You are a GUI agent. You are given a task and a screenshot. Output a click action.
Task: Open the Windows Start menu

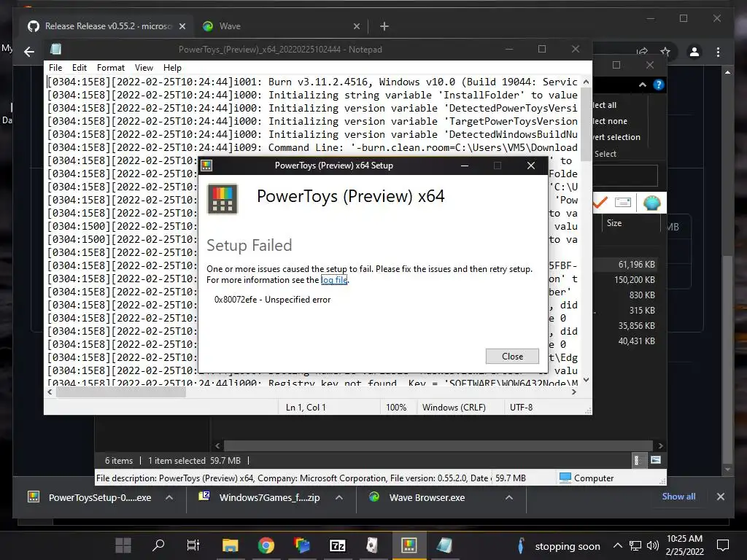click(123, 545)
